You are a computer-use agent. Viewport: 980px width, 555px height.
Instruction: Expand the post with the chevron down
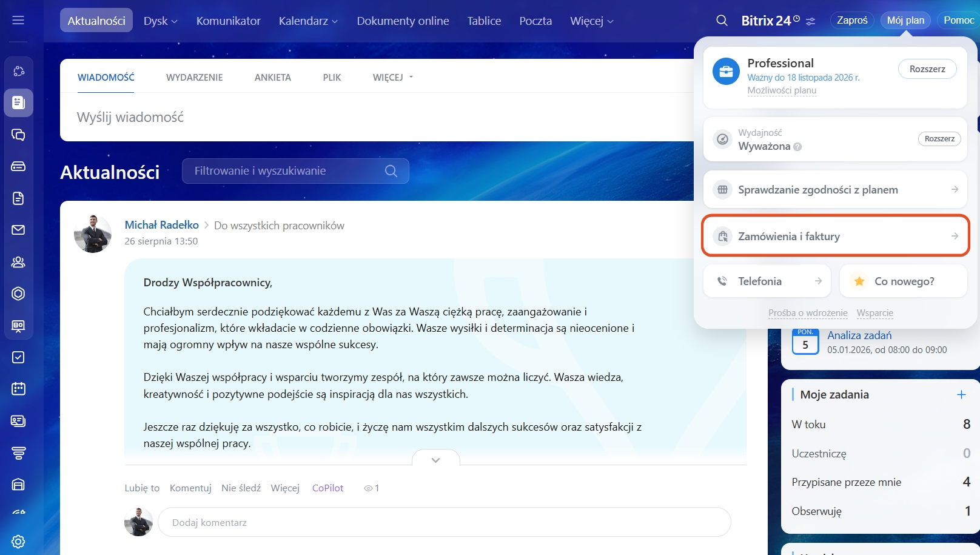[x=435, y=460]
